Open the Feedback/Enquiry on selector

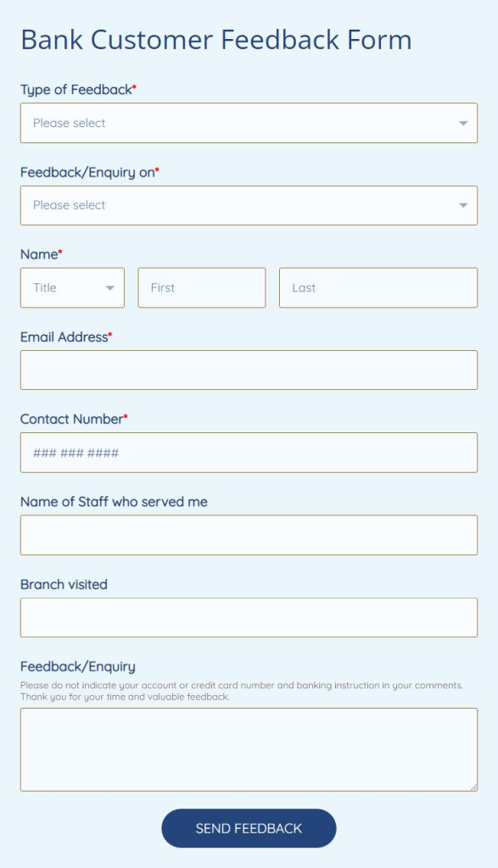click(x=248, y=205)
